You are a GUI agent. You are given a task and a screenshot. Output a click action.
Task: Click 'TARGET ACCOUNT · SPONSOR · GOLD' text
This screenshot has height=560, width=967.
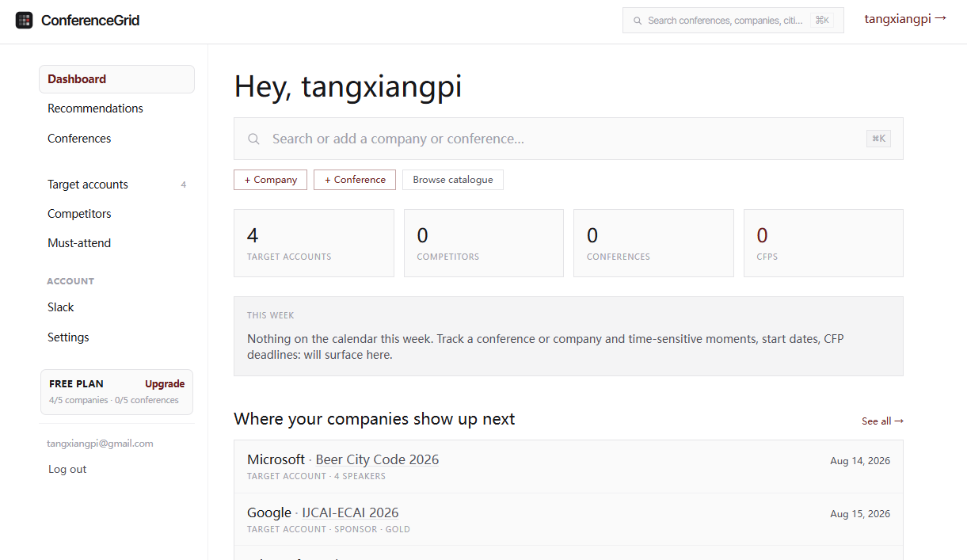tap(329, 530)
